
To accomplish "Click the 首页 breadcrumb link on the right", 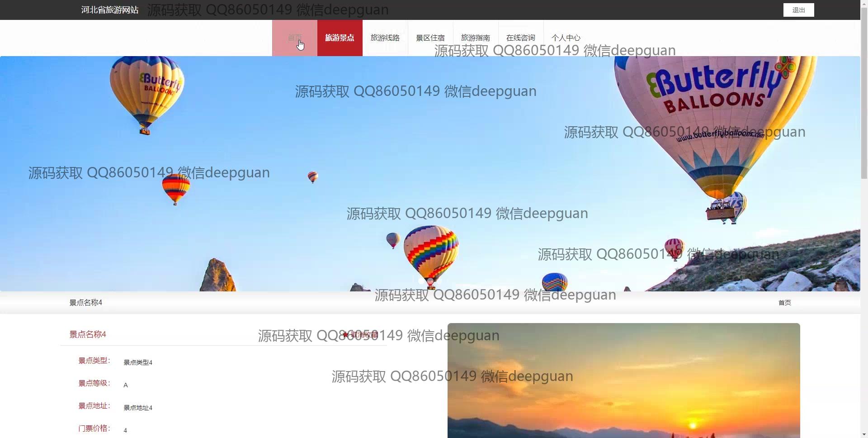I will (784, 303).
